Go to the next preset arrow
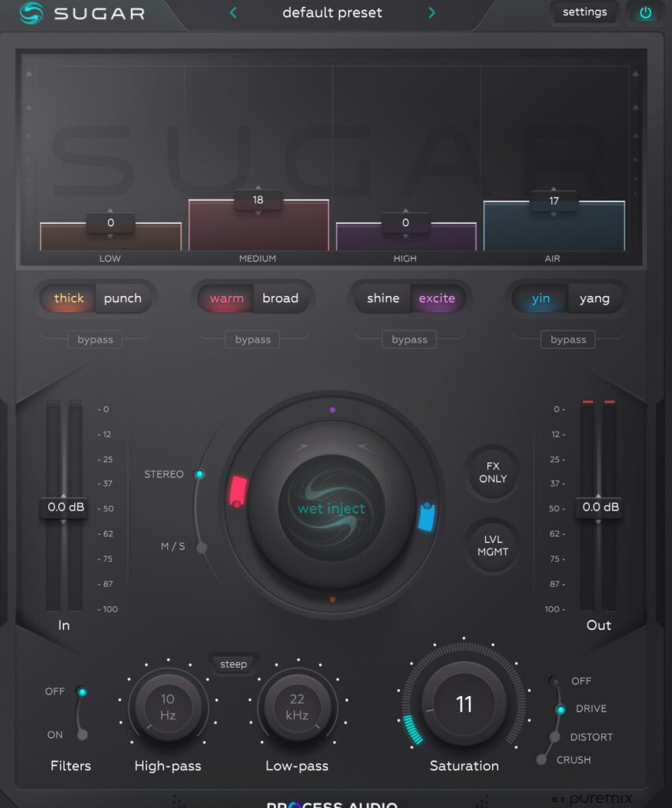 [431, 13]
